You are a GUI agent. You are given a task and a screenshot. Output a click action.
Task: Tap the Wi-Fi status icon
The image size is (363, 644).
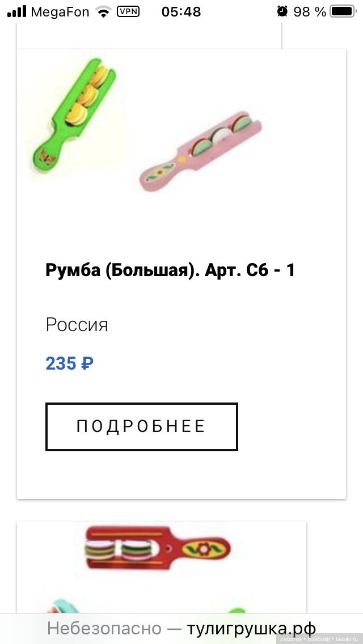pos(103,11)
